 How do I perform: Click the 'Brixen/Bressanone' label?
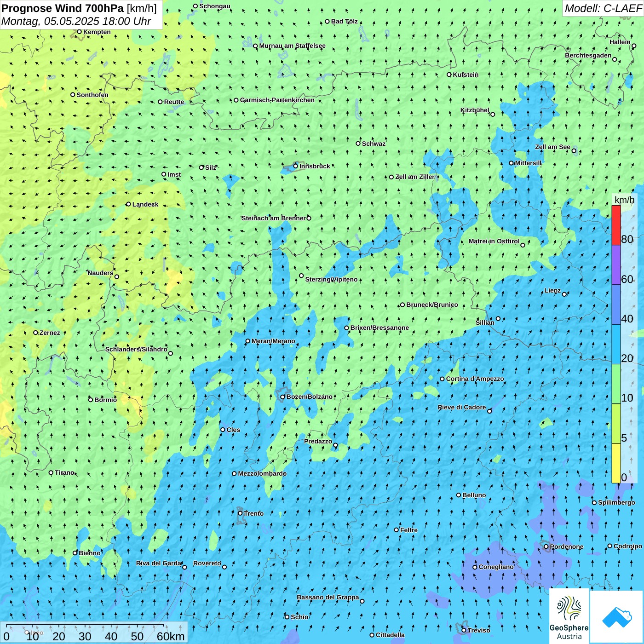[379, 328]
